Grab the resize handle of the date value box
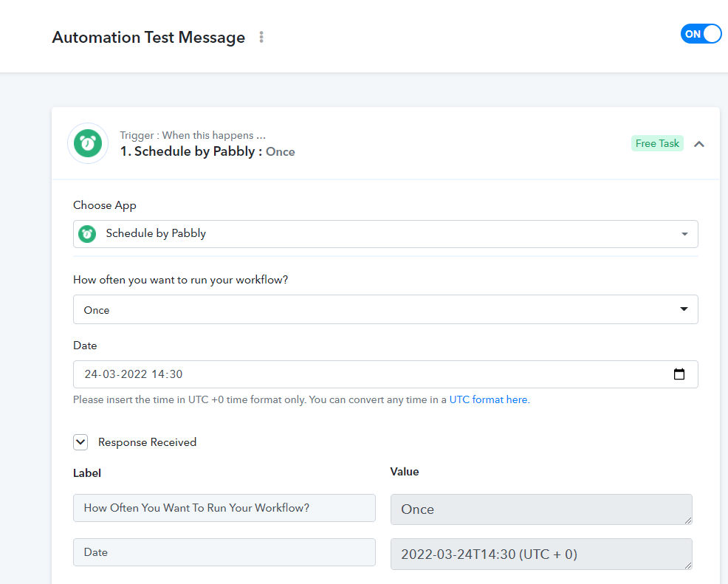 click(688, 565)
